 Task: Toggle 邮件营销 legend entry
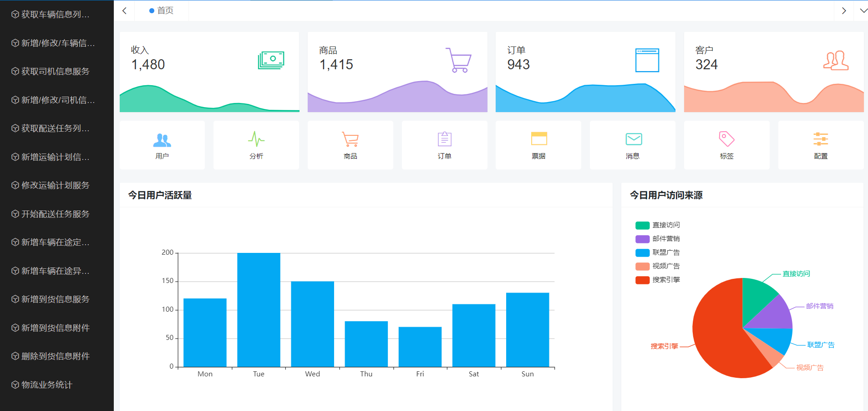[x=657, y=239]
